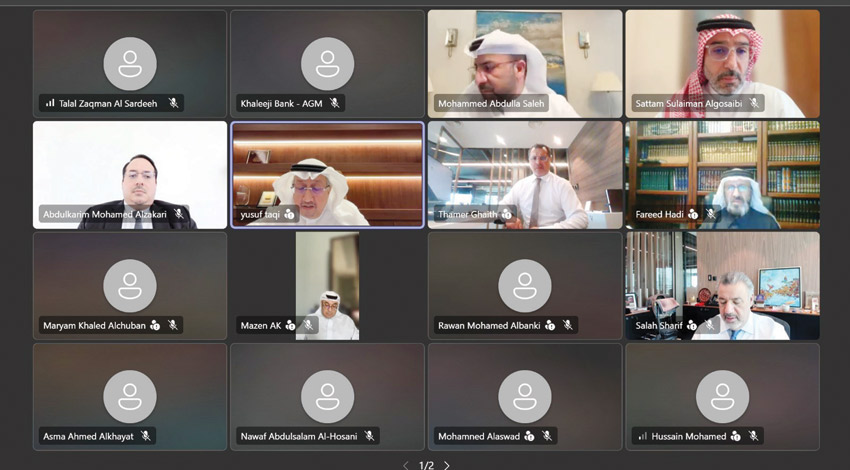Screen dimensions: 850x470
Task: Click the badge icon beside yusuf taqi
Action: pyautogui.click(x=289, y=214)
